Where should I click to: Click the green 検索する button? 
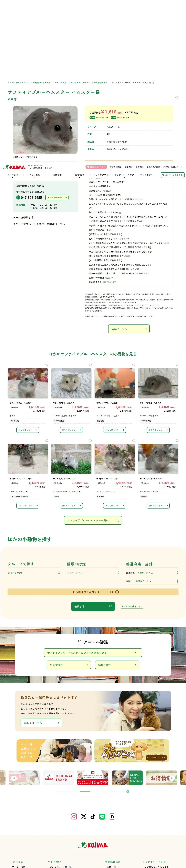coord(93,606)
